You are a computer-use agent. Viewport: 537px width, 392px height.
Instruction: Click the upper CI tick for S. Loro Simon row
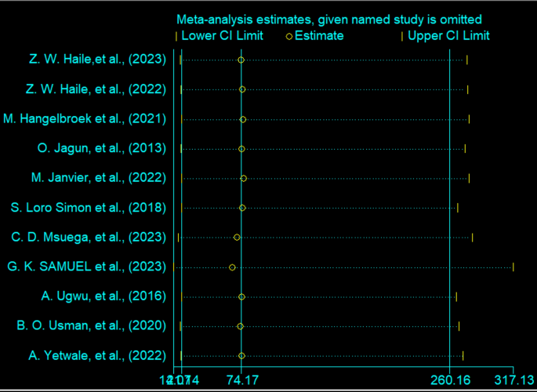click(x=458, y=208)
